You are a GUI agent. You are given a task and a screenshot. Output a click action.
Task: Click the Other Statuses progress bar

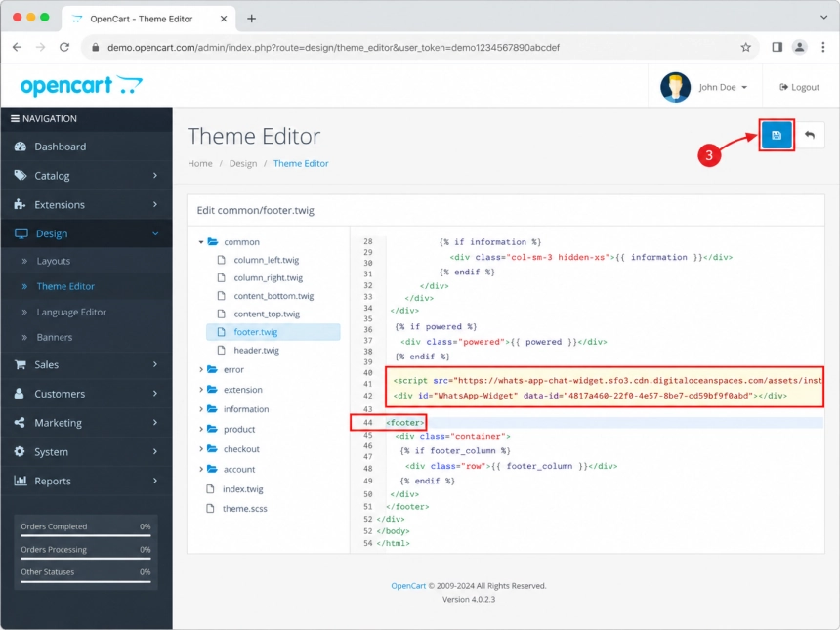86,581
